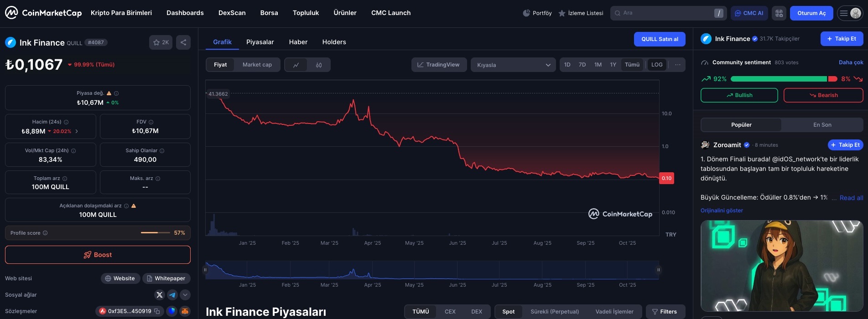868x319 pixels.
Task: Expand Hacim (24s) details chevron
Action: 77,131
